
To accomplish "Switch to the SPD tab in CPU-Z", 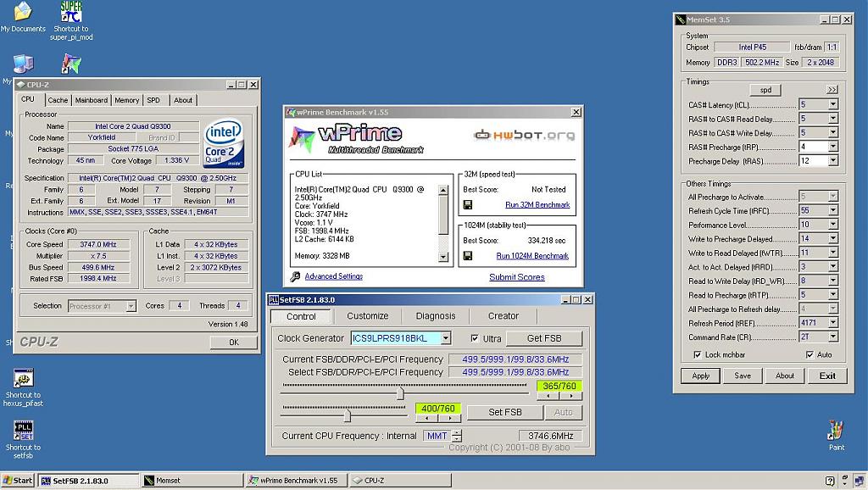I will click(153, 100).
